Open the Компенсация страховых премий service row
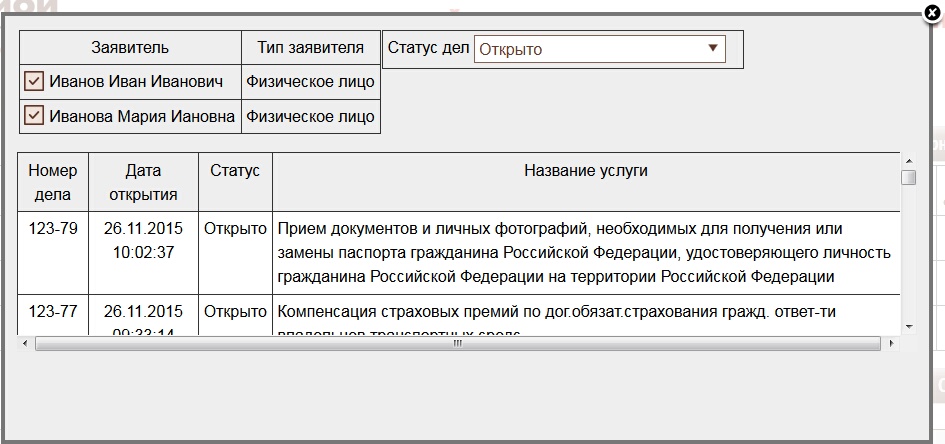 [x=556, y=312]
